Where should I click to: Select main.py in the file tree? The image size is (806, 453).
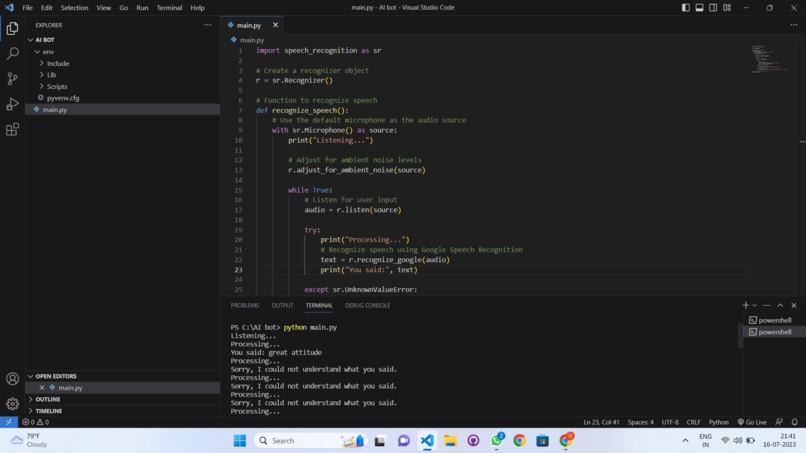[x=122, y=110]
